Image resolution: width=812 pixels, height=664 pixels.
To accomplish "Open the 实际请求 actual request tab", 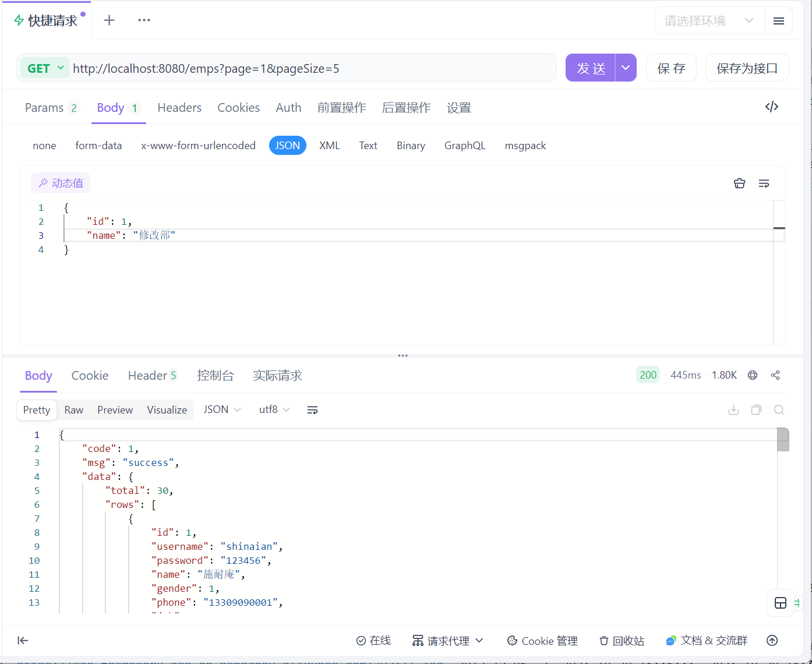I will tap(277, 376).
